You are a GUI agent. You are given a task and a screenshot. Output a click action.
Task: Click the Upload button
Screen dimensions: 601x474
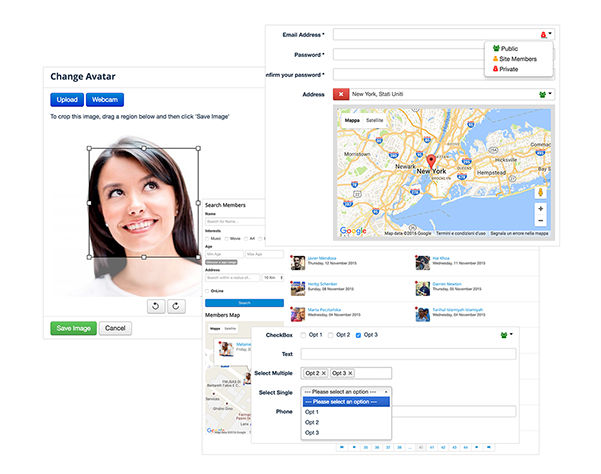click(67, 100)
